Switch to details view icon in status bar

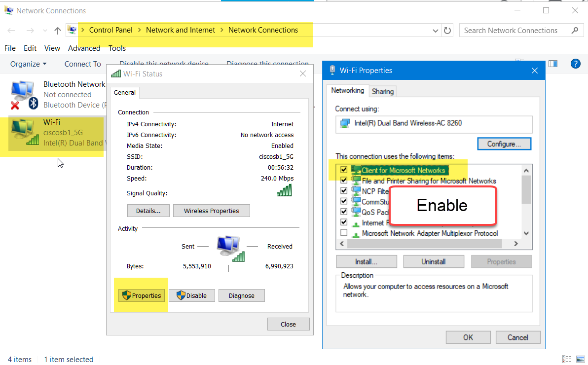click(x=567, y=359)
